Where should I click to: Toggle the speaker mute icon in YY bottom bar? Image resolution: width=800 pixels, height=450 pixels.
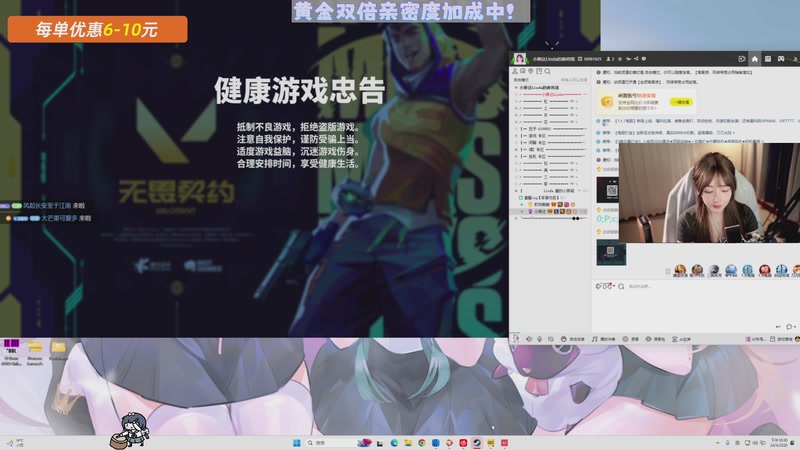pyautogui.click(x=529, y=339)
